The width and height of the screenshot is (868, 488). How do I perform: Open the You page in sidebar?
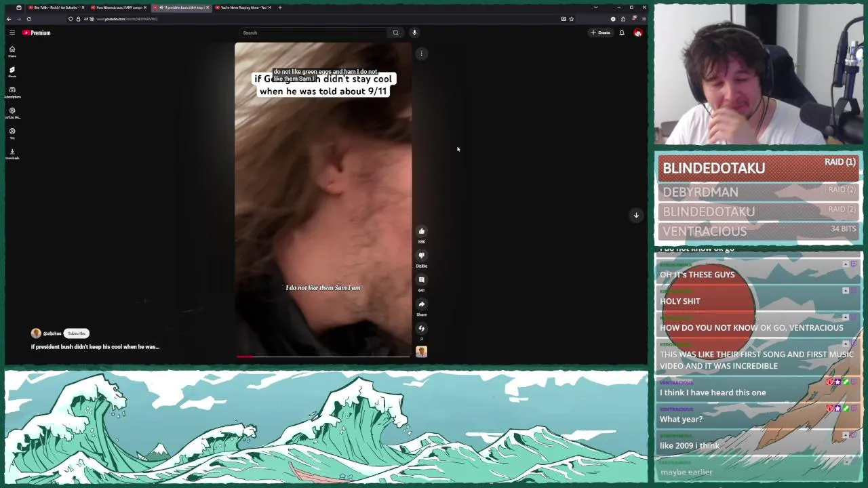coord(12,133)
